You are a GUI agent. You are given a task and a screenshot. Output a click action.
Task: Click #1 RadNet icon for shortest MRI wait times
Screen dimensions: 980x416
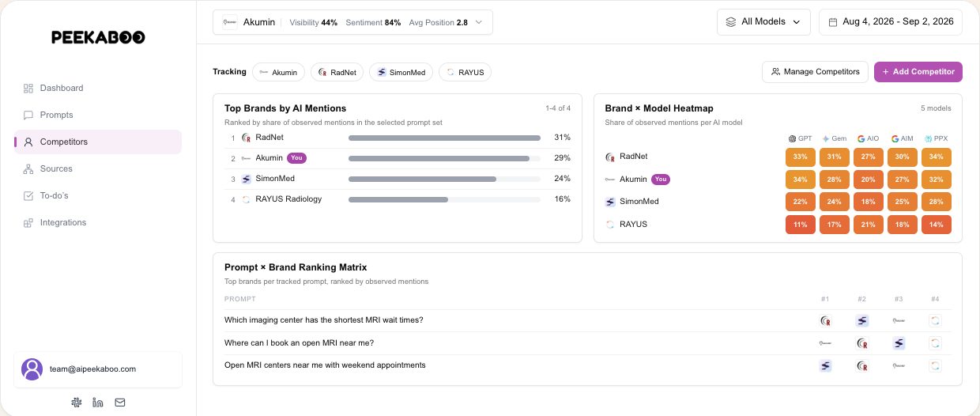[825, 320]
